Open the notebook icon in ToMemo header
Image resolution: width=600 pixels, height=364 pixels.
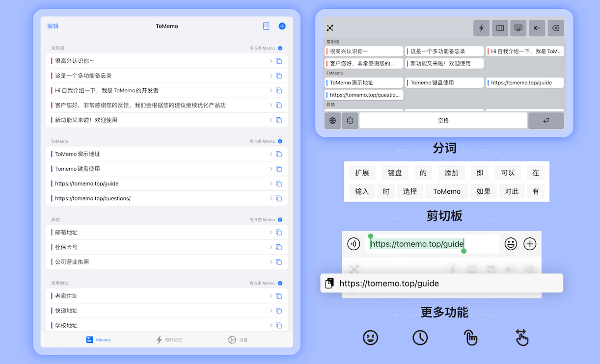pos(266,26)
